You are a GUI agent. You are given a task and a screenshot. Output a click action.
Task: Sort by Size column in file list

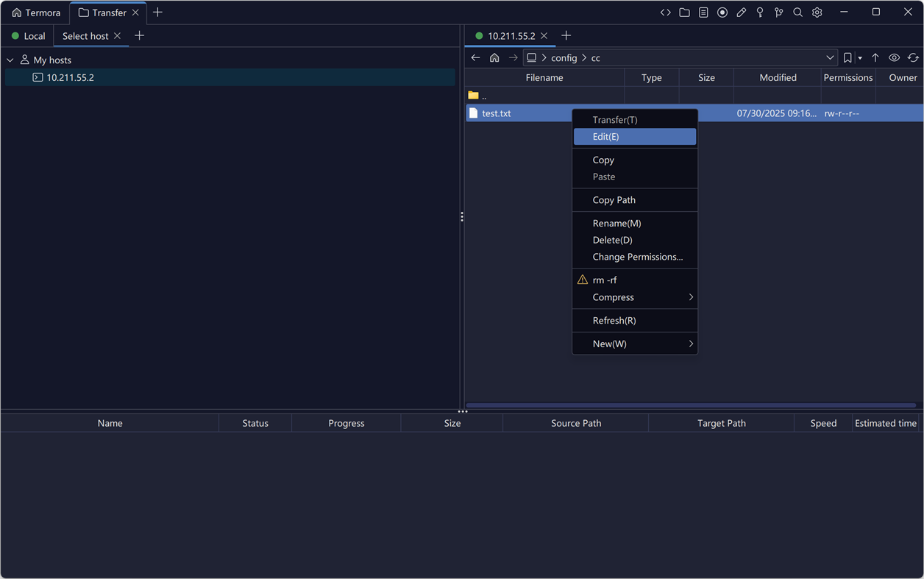[x=706, y=77]
